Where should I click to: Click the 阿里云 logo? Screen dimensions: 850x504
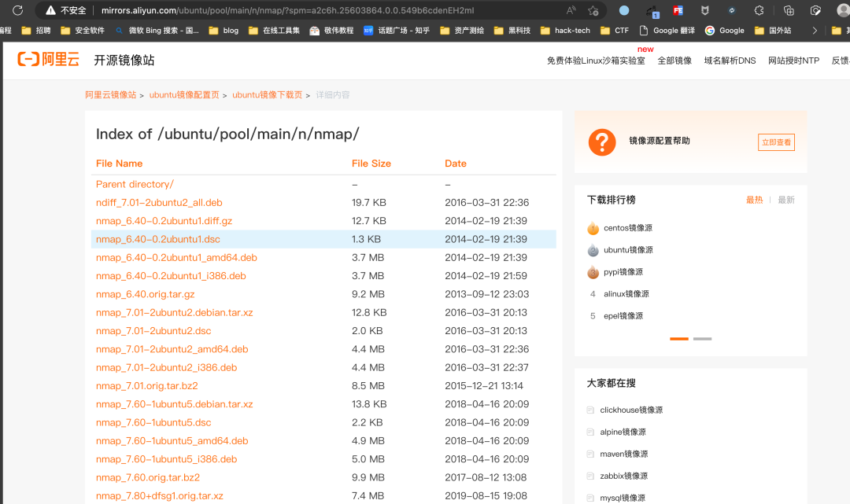[x=49, y=59]
